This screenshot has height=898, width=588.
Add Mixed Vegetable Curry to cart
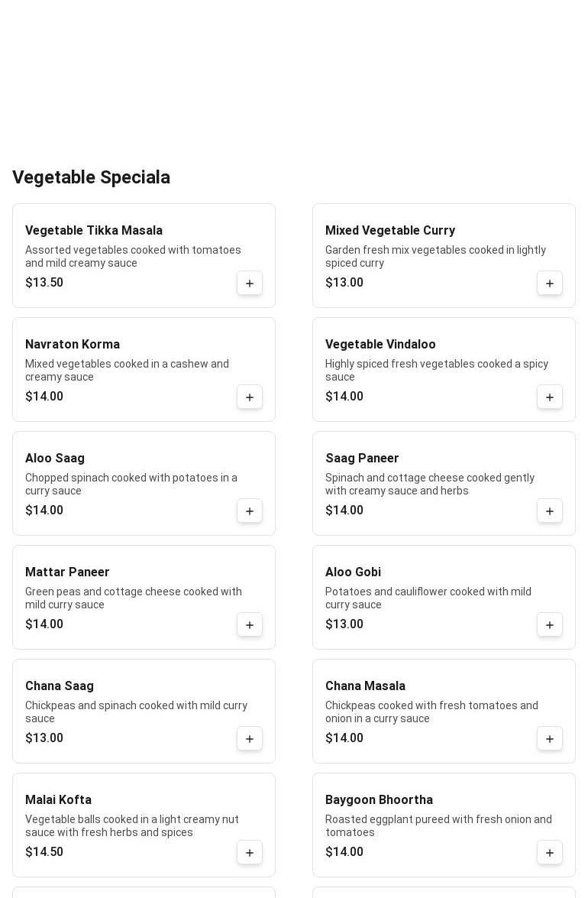(550, 284)
